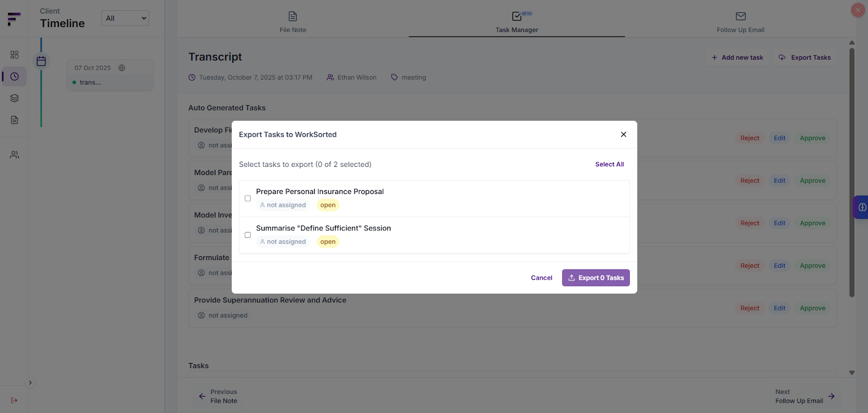Select the clock Timeline icon in sidebar
Image resolution: width=868 pixels, height=413 pixels.
tap(14, 76)
